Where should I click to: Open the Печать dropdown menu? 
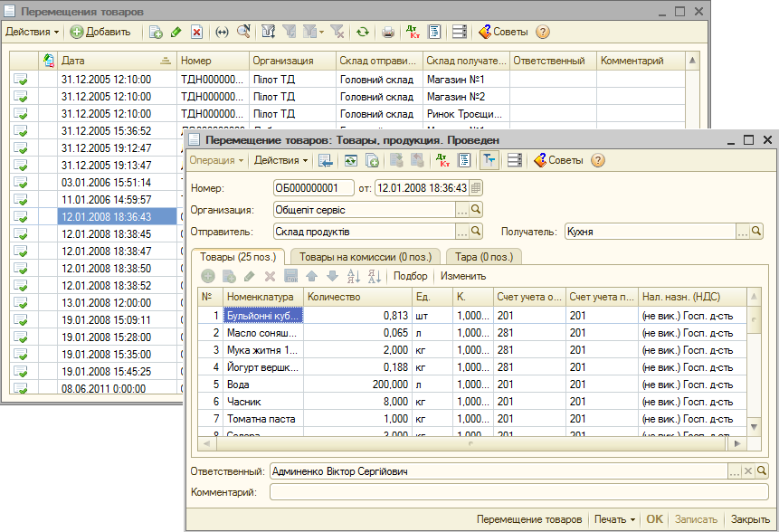614,519
